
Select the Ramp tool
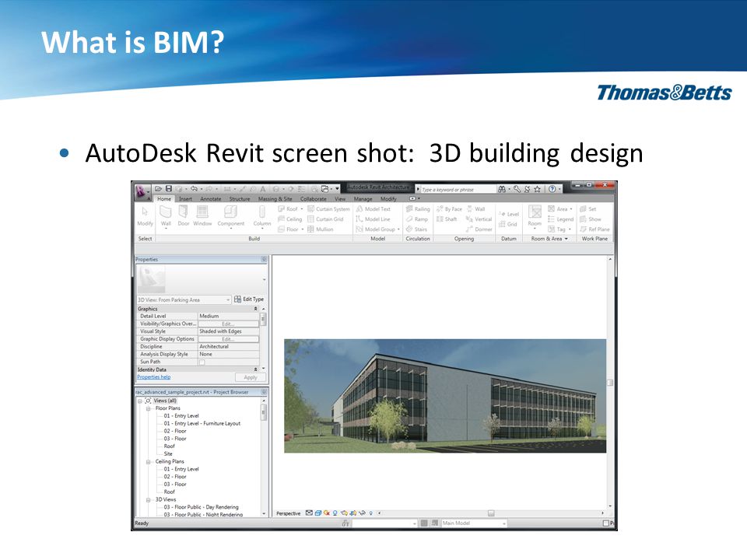417,219
